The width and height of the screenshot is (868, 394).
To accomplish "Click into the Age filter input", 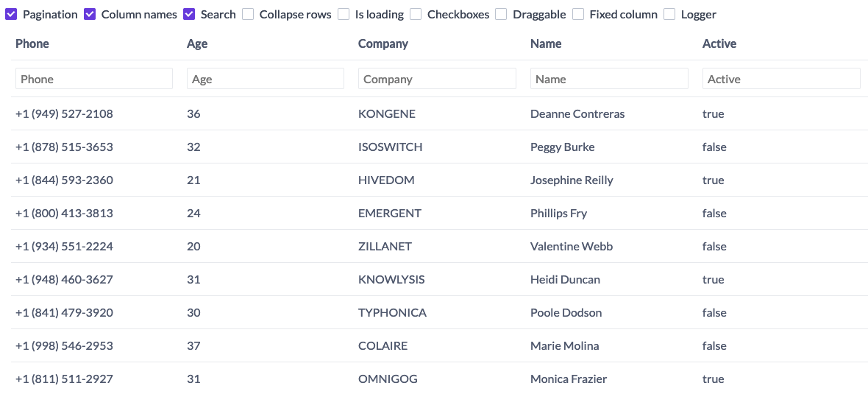I will tap(266, 79).
